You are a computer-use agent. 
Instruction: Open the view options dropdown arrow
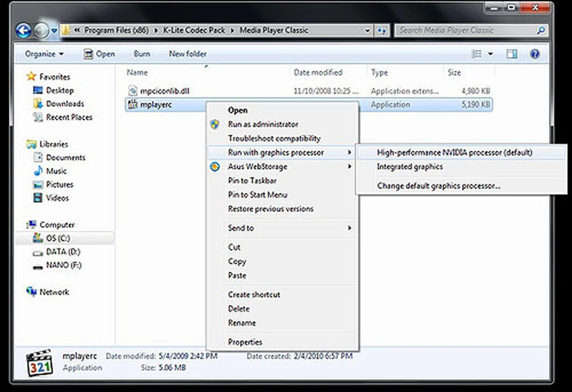490,54
